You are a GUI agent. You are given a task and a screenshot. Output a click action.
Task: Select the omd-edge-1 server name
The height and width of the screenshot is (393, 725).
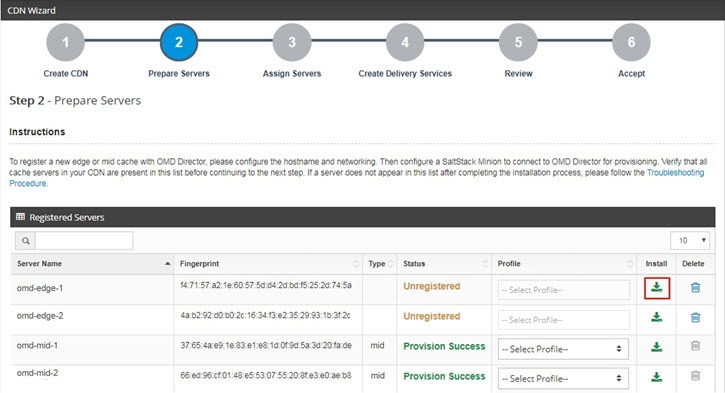pos(40,288)
